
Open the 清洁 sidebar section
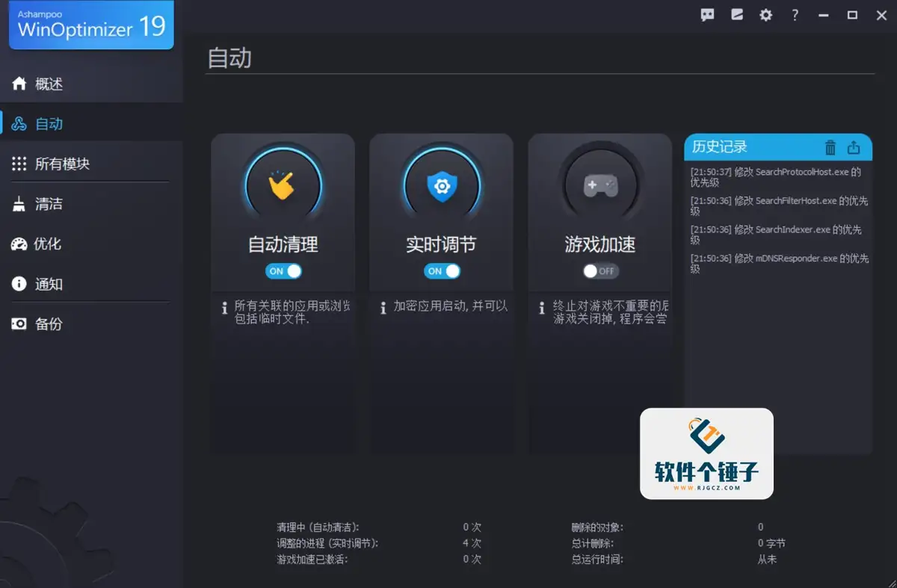pyautogui.click(x=91, y=204)
